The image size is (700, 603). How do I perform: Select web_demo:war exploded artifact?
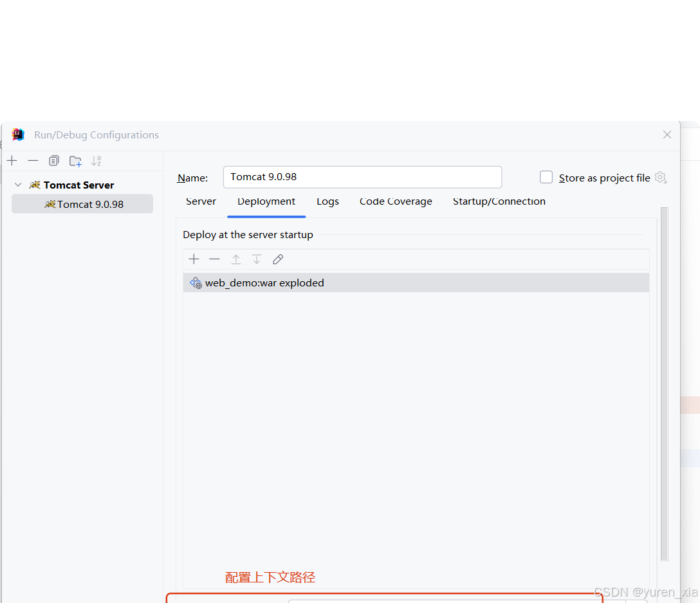click(416, 283)
